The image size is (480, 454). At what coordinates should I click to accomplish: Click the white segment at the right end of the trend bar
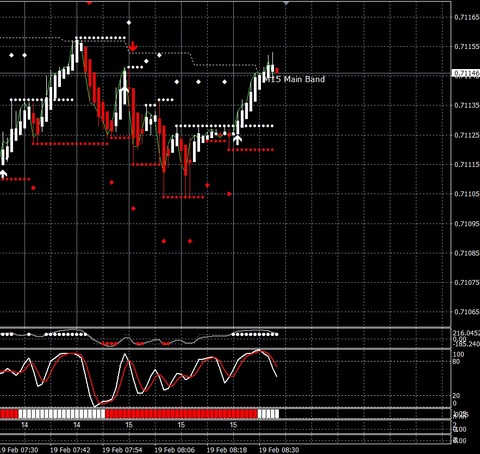[269, 414]
